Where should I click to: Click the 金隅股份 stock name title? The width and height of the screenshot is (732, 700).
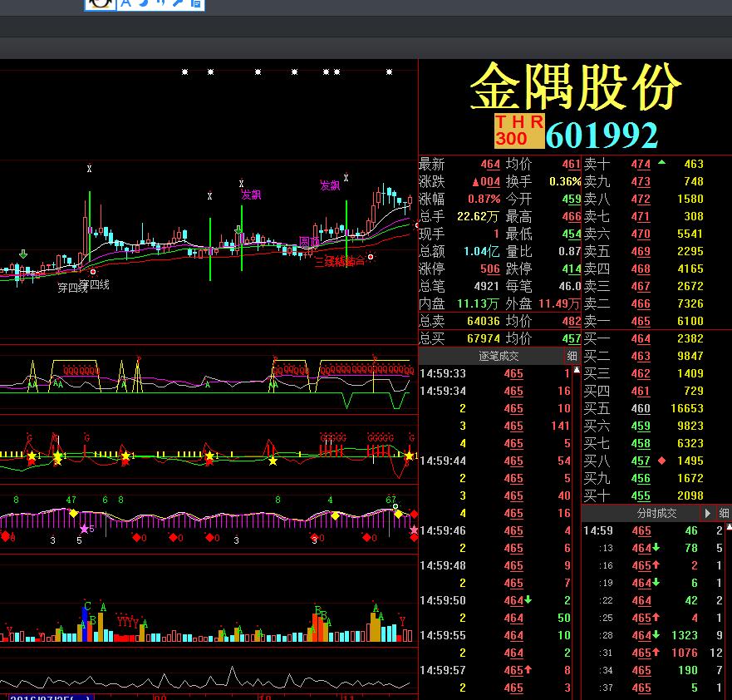click(x=575, y=86)
